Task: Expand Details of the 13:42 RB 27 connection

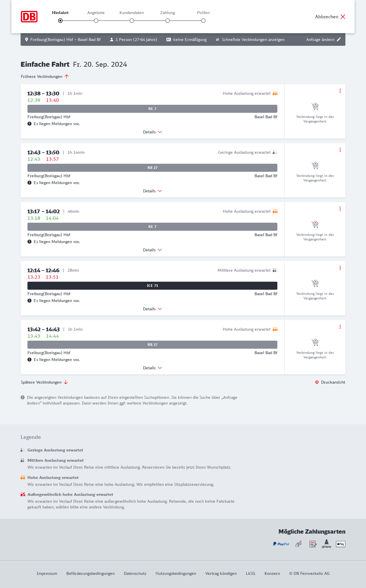Action: coord(152,368)
